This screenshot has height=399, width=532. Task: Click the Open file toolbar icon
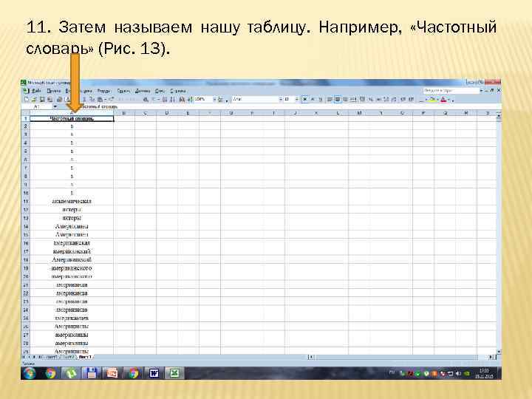click(34, 99)
